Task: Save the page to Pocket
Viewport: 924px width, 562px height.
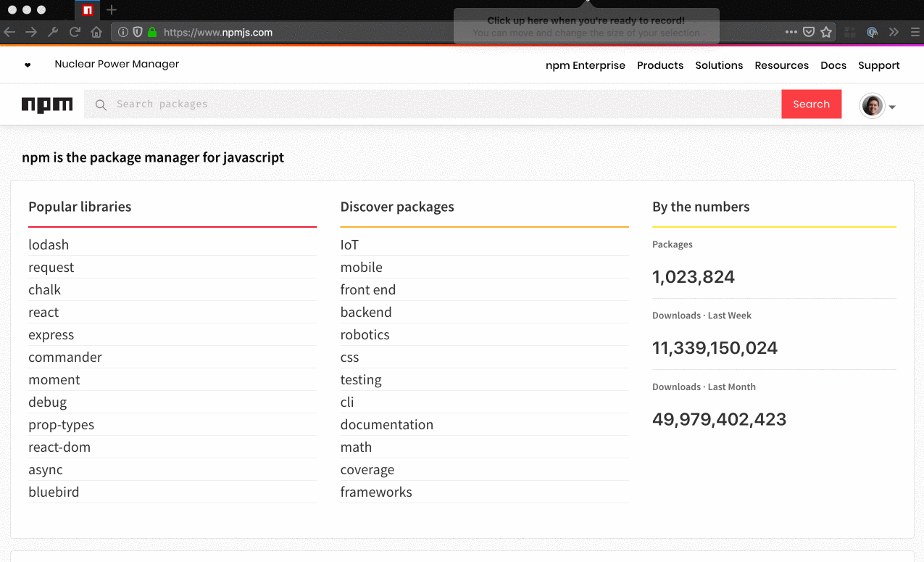Action: pyautogui.click(x=809, y=32)
